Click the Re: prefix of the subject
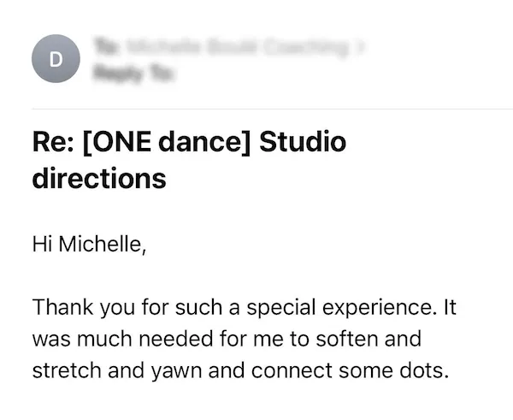Screen dimensions: 513x420 (x=53, y=142)
